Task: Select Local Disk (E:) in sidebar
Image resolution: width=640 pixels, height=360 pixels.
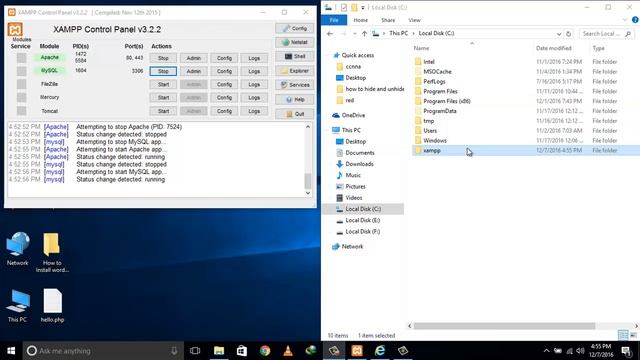Action: pos(362,220)
